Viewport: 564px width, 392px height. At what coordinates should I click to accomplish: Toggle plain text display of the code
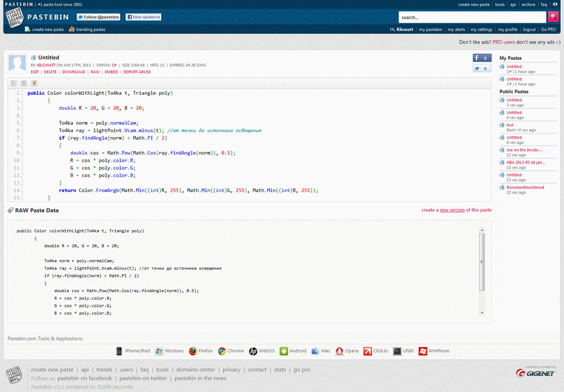tap(24, 83)
